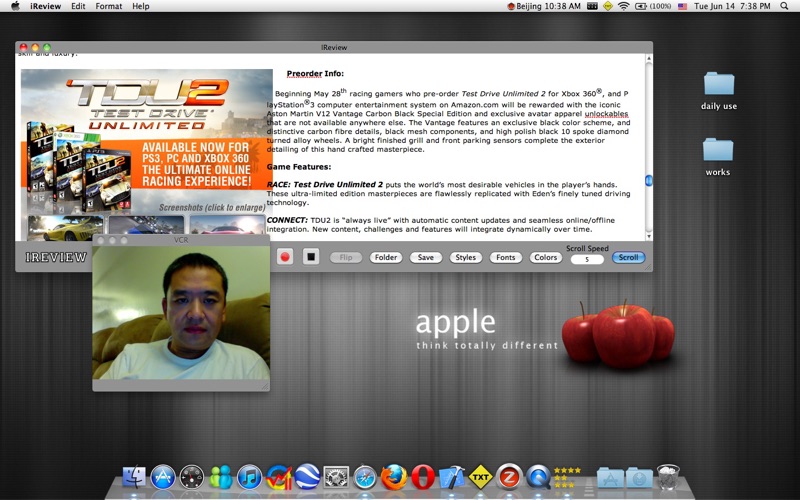Screen dimensions: 800x500
Task: Click the vertical scrollbar thumb in iReview
Action: pyautogui.click(x=648, y=180)
